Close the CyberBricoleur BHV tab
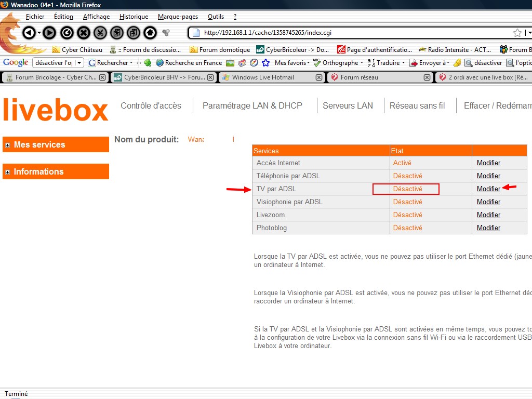The width and height of the screenshot is (532, 399). pos(211,77)
